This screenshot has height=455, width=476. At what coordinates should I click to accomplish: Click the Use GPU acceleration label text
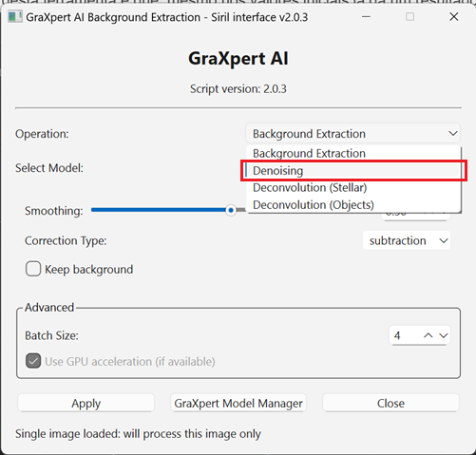click(130, 361)
